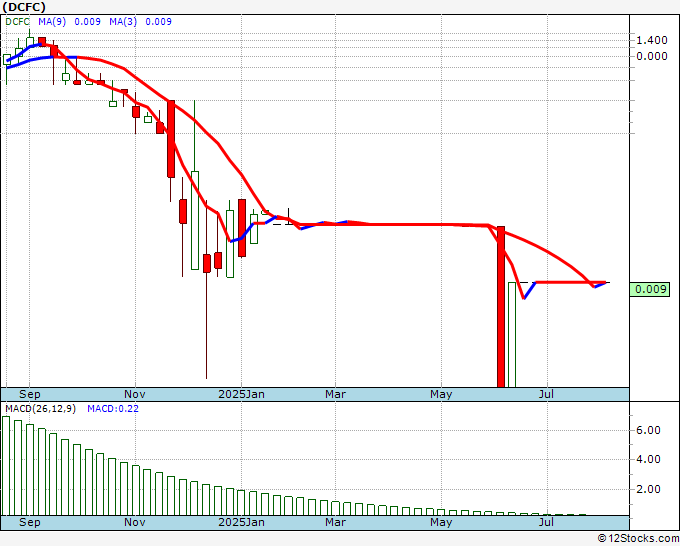This screenshot has width=680, height=546.
Task: Click the 0.000 price axis label
Action: pos(651,56)
